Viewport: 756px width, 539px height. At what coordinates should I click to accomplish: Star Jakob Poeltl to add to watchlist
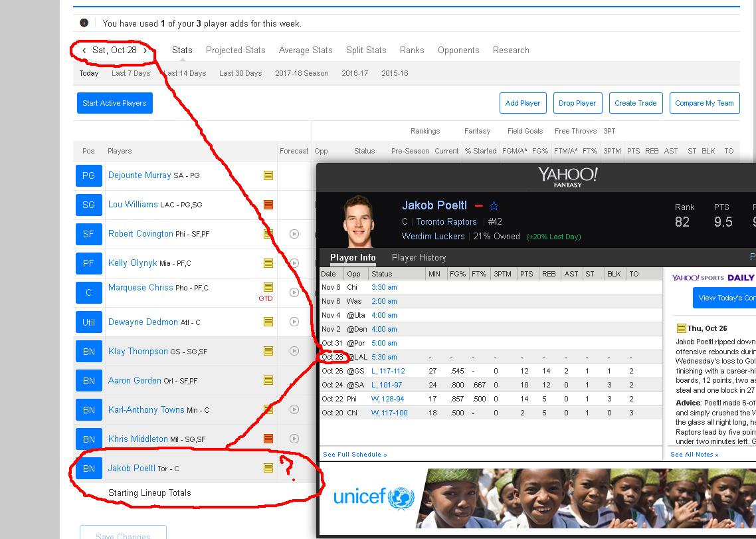pyautogui.click(x=494, y=206)
